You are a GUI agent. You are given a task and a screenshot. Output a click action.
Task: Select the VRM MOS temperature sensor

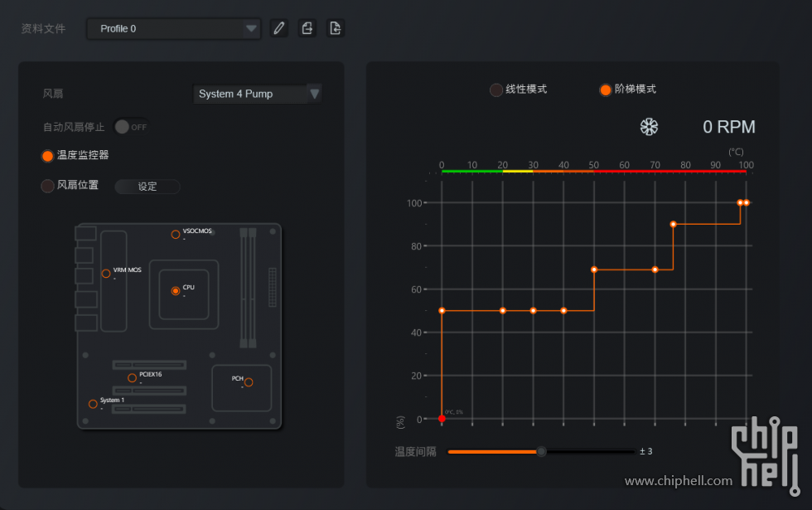106,273
